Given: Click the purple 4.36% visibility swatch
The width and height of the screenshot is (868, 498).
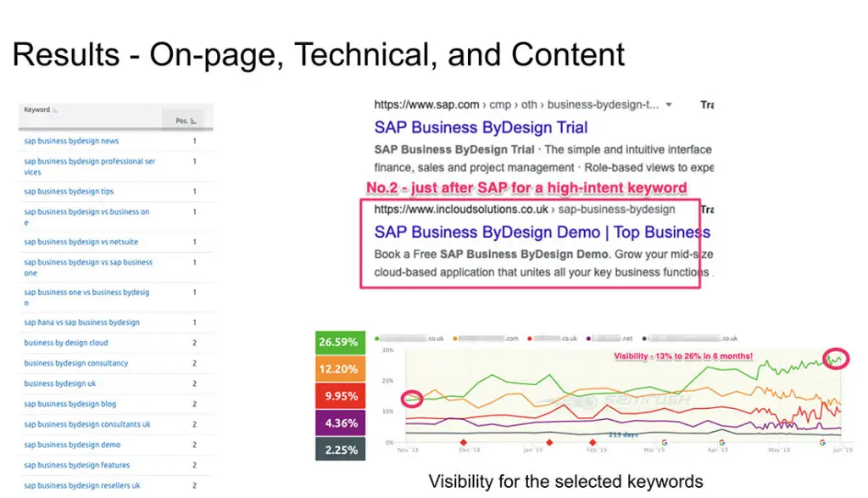Looking at the screenshot, I should [340, 423].
